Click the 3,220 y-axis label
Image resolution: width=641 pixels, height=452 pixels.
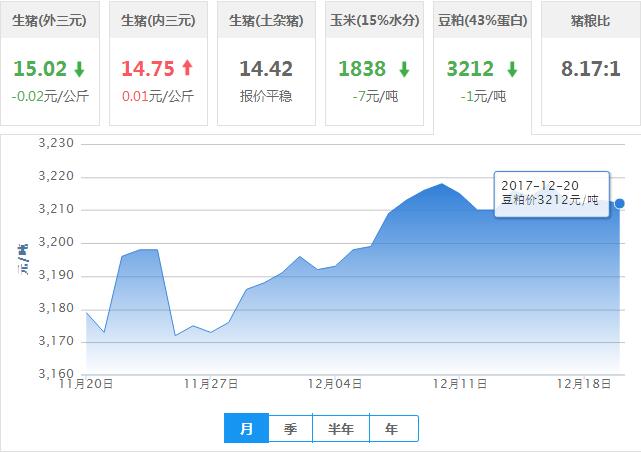coord(56,177)
